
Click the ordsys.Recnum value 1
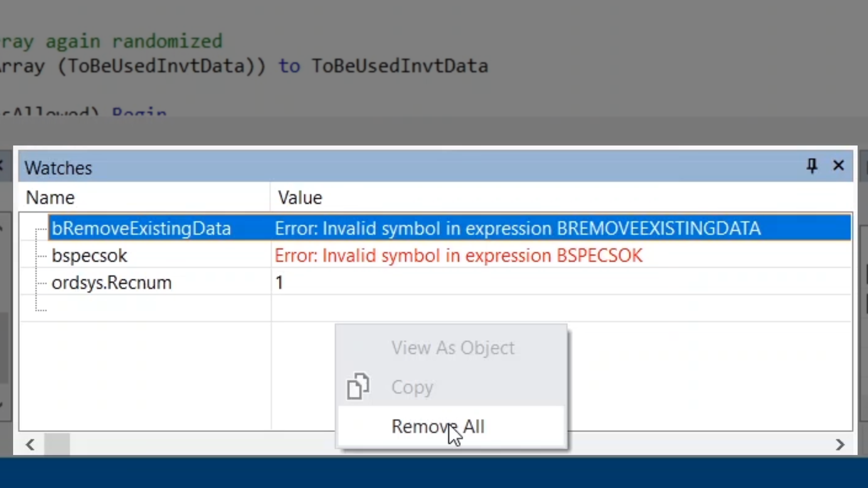[x=279, y=283]
